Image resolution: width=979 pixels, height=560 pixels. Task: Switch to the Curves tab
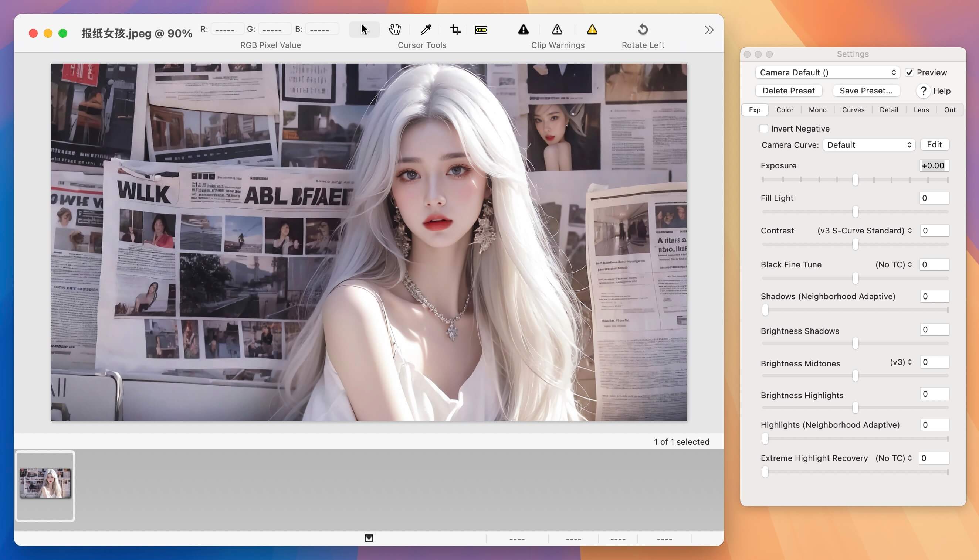click(853, 110)
